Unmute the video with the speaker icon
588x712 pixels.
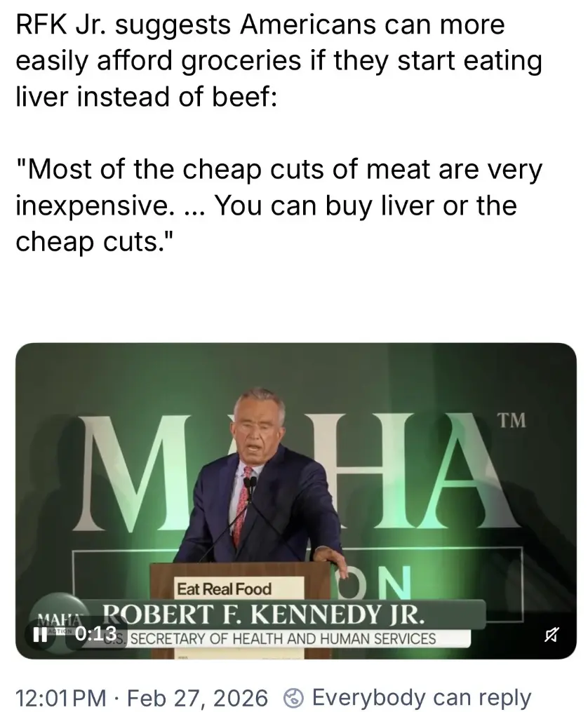pyautogui.click(x=551, y=636)
